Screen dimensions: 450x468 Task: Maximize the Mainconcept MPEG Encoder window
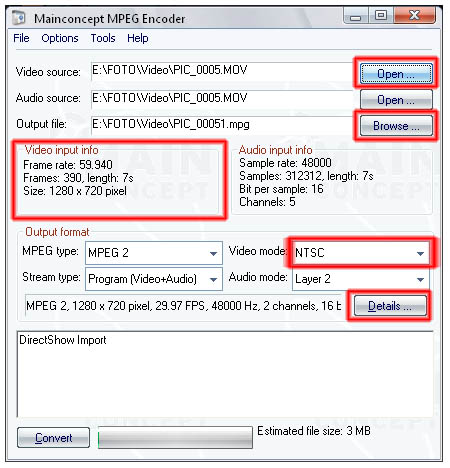pyautogui.click(x=381, y=16)
